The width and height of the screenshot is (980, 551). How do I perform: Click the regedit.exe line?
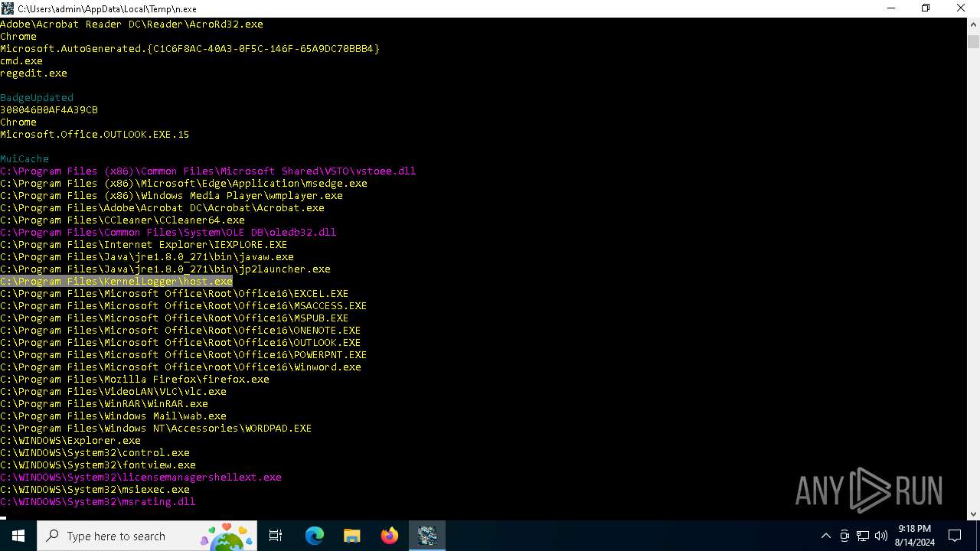coord(34,73)
